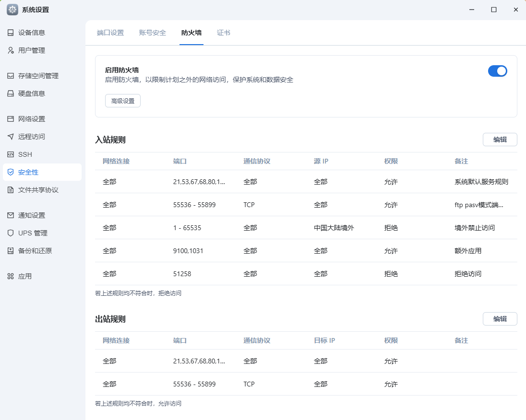Screen dimensions: 526x420
Task: Click the 存储空间管理 sidebar icon
Action: (x=11, y=76)
